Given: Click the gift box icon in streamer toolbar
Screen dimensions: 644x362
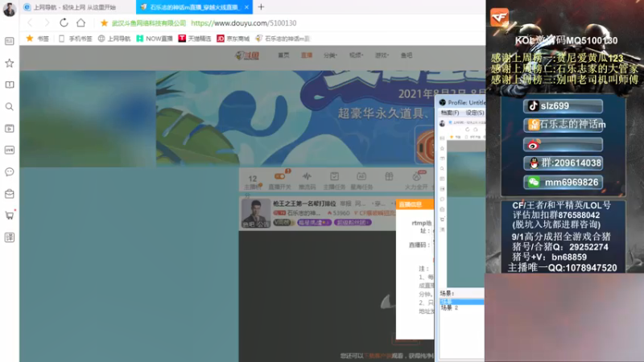Looking at the screenshot, I should [389, 177].
